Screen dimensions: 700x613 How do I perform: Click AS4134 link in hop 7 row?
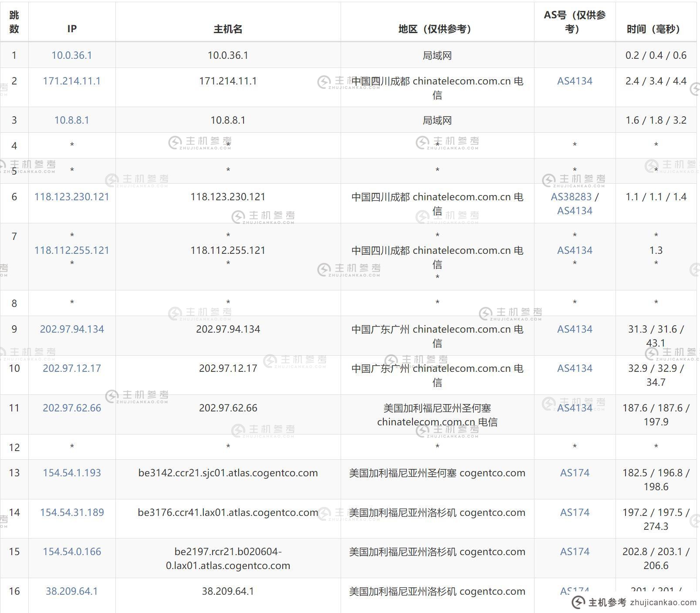pos(575,250)
